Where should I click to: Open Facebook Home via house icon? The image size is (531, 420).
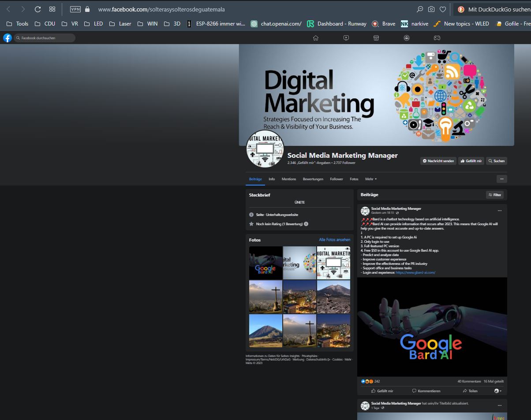316,38
